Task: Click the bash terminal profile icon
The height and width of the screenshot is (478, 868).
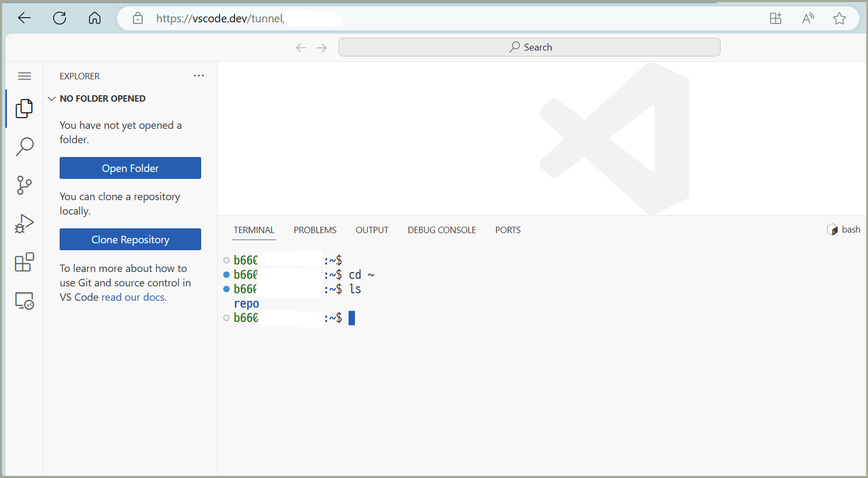Action: (832, 229)
